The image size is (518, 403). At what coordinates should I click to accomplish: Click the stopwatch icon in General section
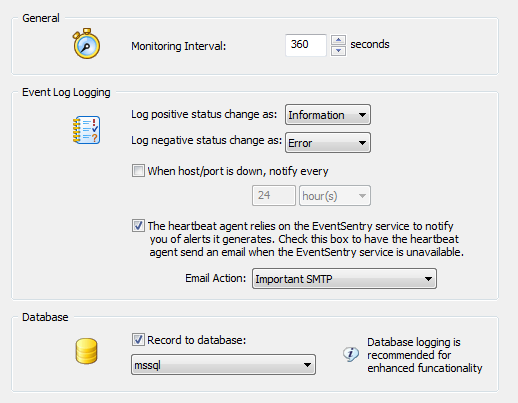(86, 44)
